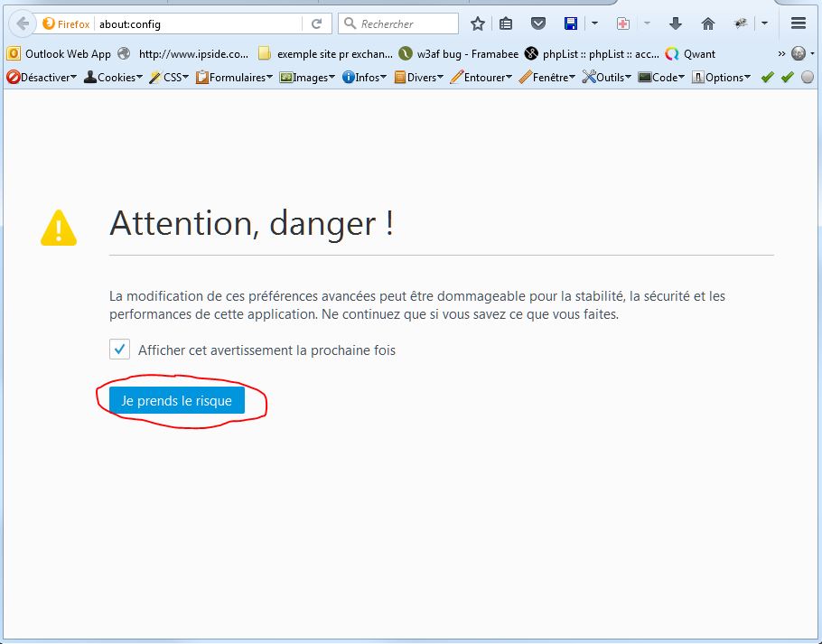Click the about:config address bar
This screenshot has width=822, height=644.
199,24
